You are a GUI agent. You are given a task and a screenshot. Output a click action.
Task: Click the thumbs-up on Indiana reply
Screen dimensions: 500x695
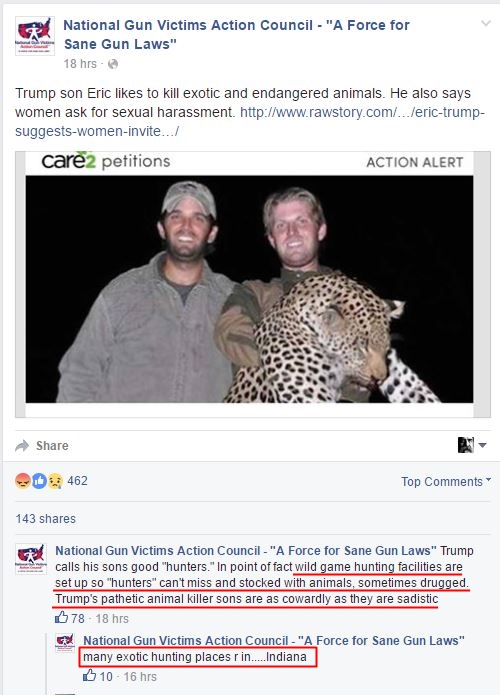coord(90,675)
